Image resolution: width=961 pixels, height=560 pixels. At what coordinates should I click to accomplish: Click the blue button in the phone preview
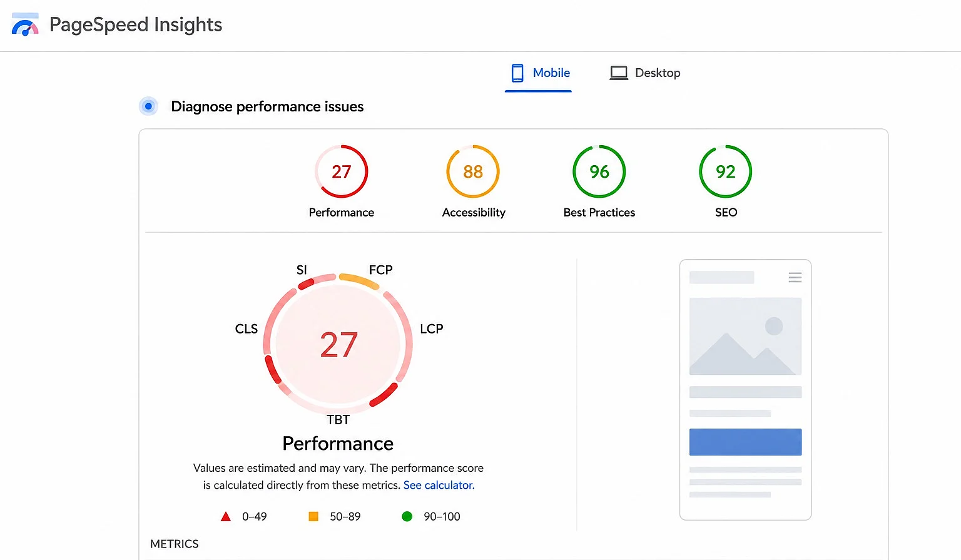click(745, 442)
